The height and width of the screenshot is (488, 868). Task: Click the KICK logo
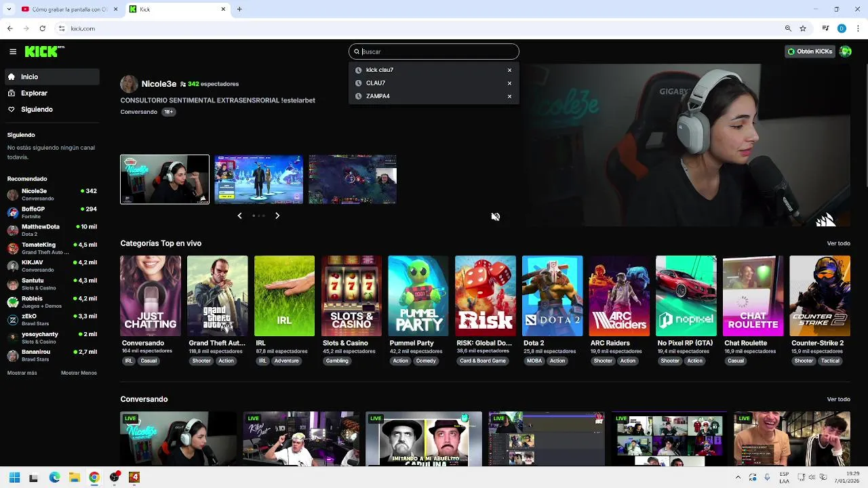[44, 52]
